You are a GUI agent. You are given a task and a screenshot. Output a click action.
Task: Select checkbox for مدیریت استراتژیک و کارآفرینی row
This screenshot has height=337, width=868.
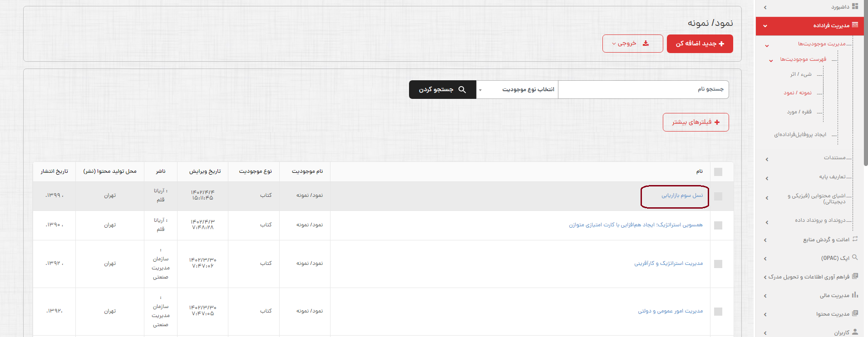click(x=718, y=264)
